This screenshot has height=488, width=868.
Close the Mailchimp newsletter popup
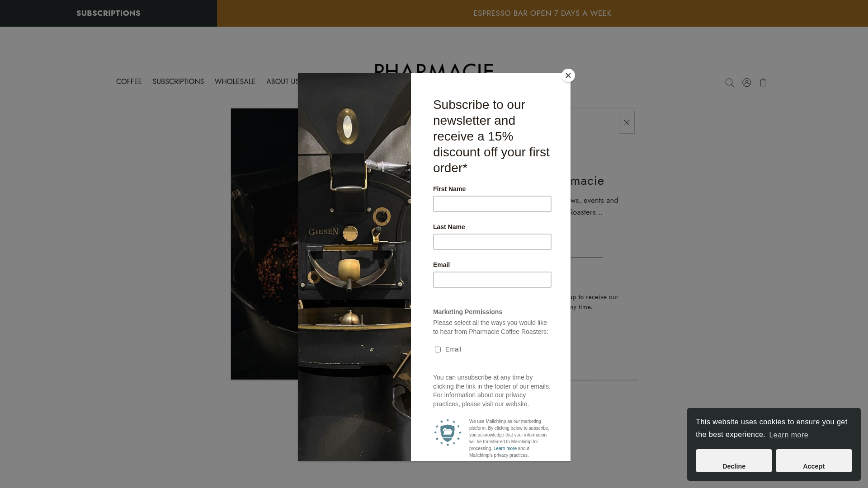[568, 75]
